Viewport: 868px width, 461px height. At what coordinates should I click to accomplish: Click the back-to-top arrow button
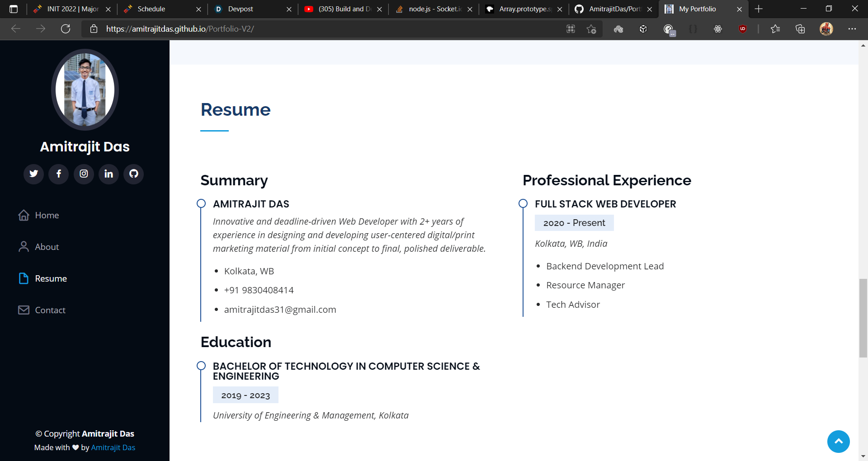(x=839, y=442)
